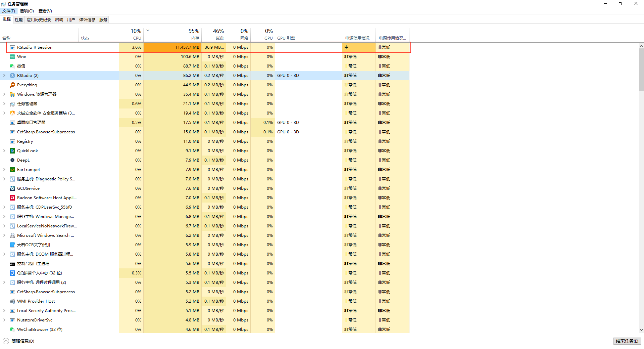Click the Task Manager window icon in titlebar
The height and width of the screenshot is (349, 644).
[x=3, y=3]
